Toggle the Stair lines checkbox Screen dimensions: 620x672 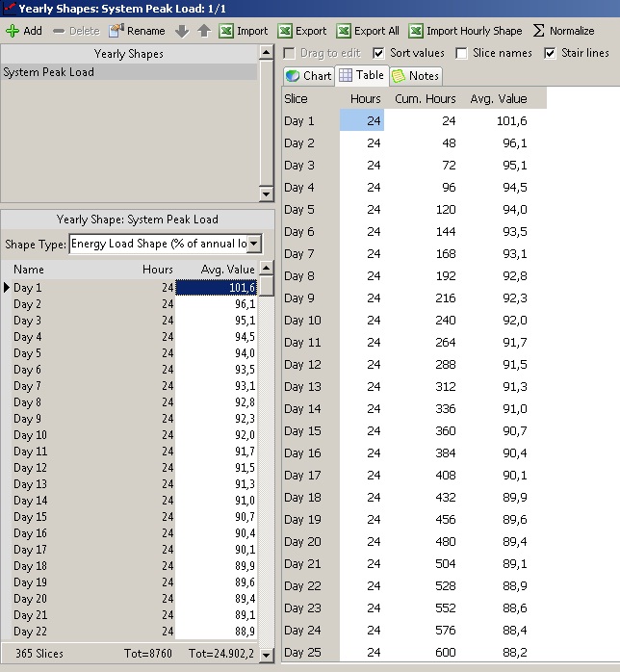click(x=551, y=53)
